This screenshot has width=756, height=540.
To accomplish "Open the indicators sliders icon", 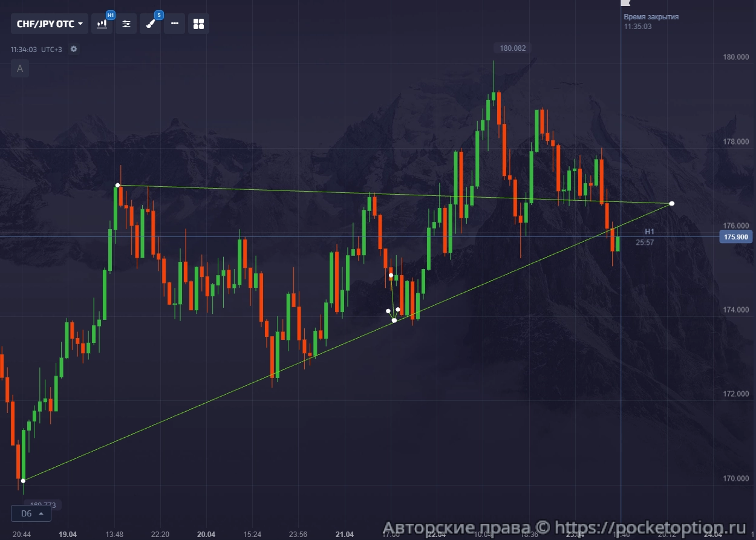I will (126, 24).
